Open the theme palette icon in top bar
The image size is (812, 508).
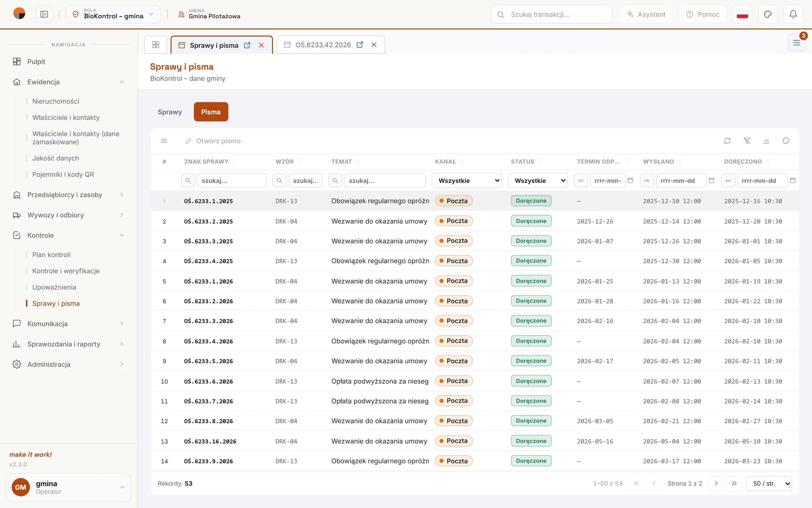coord(768,14)
